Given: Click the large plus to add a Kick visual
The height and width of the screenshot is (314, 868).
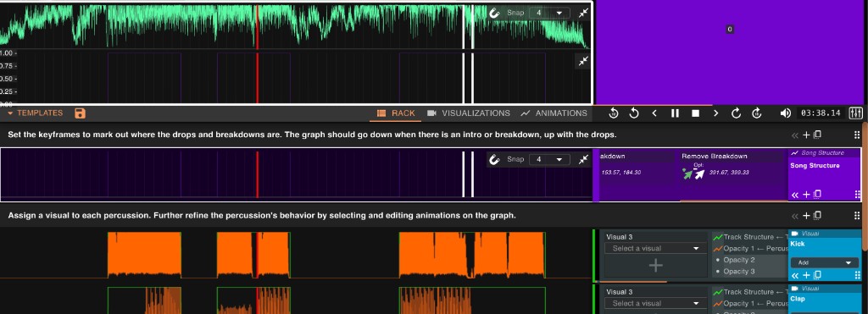Looking at the screenshot, I should [x=655, y=266].
